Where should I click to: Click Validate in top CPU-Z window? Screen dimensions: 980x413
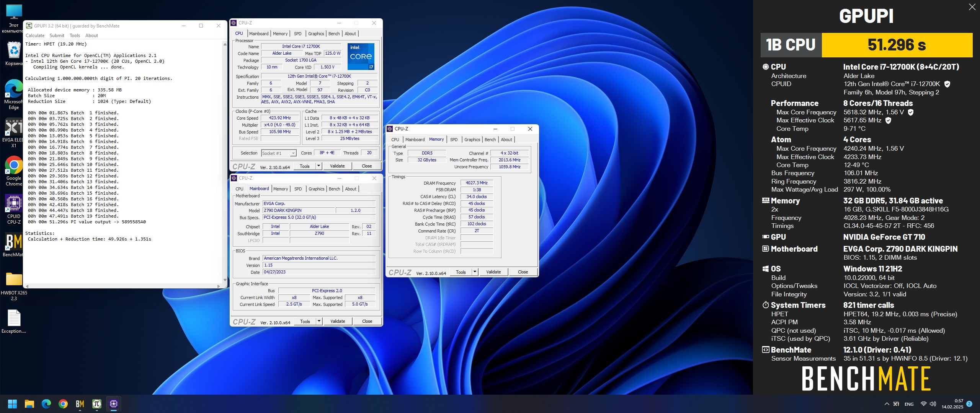[337, 166]
